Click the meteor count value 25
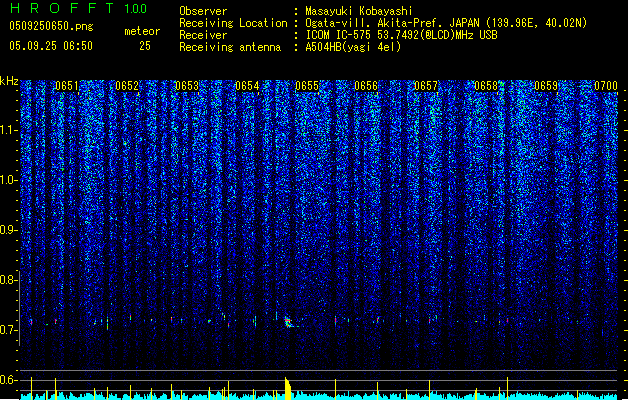This screenshot has height=400, width=629. point(145,46)
